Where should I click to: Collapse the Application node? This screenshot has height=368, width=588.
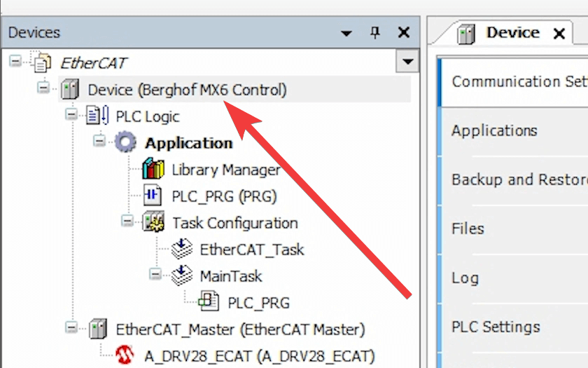tap(99, 141)
